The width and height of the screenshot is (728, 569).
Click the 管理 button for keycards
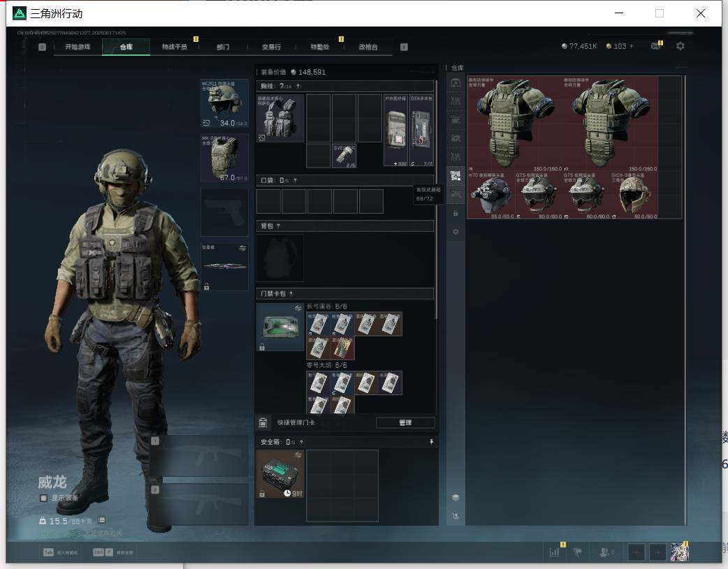405,423
